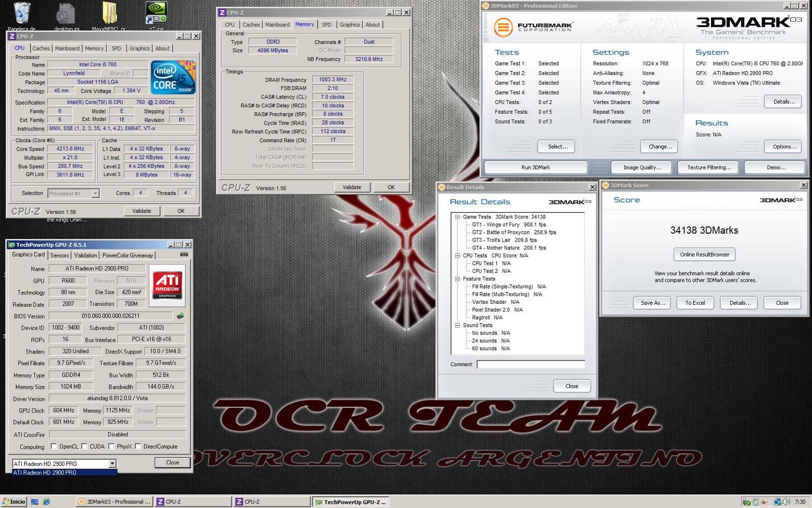Click Select... tests button in 3DMark03
The height and width of the screenshot is (508, 812).
tap(558, 146)
